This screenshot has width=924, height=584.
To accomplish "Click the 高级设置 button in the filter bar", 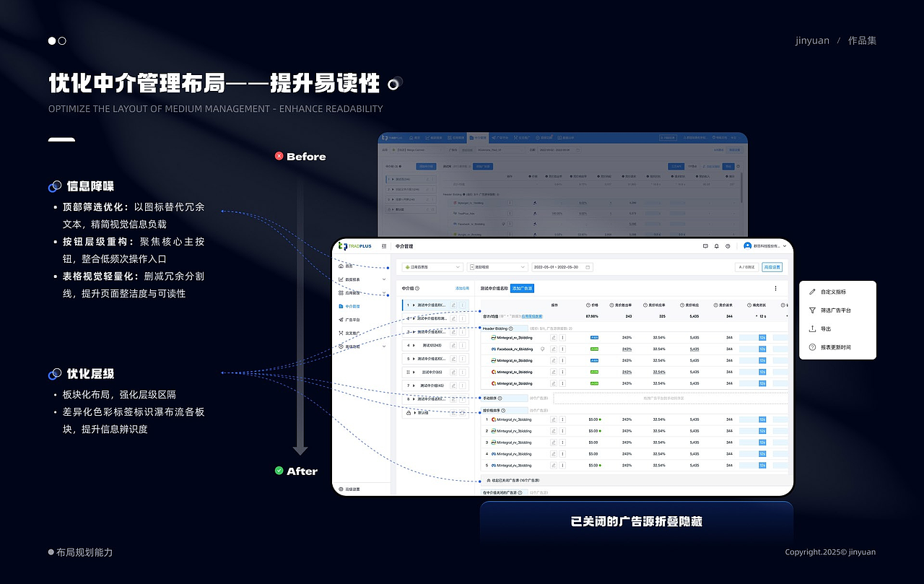I will pyautogui.click(x=772, y=267).
